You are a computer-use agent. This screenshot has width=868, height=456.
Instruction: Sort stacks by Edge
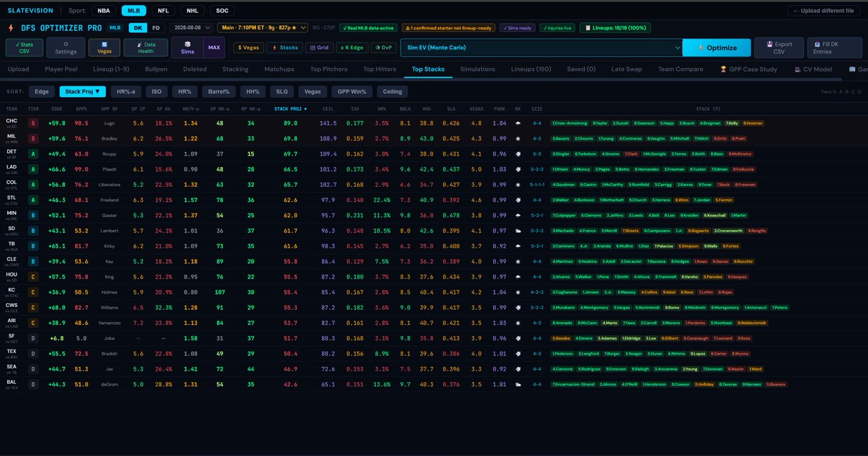(41, 92)
